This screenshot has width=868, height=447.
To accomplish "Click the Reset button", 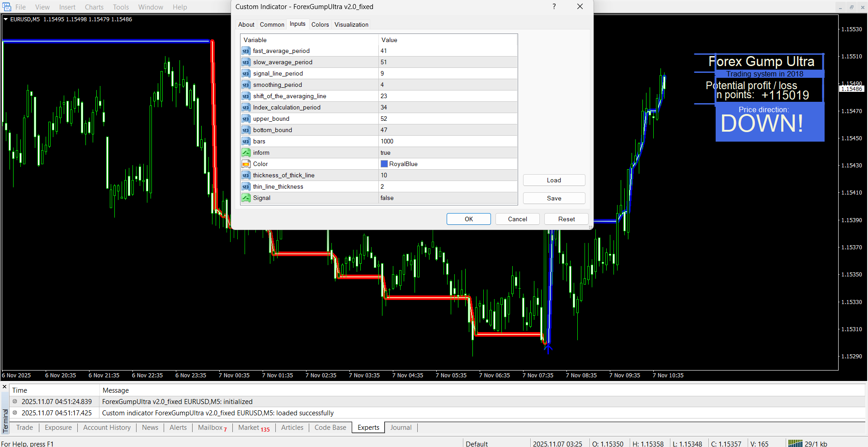I will (x=566, y=219).
